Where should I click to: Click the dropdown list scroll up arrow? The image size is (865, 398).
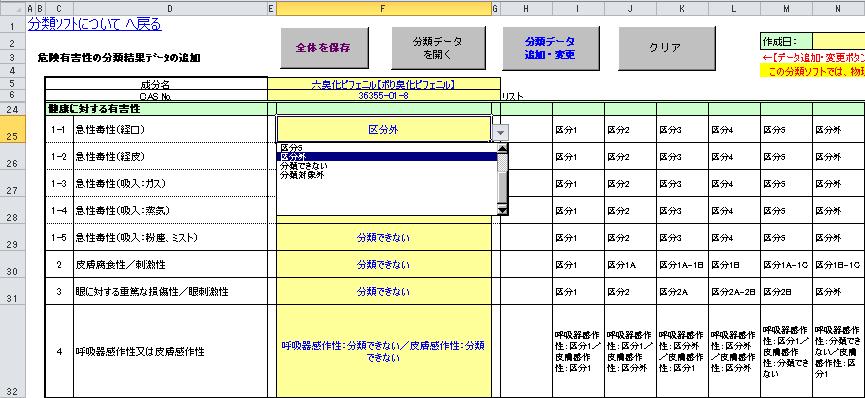click(502, 148)
